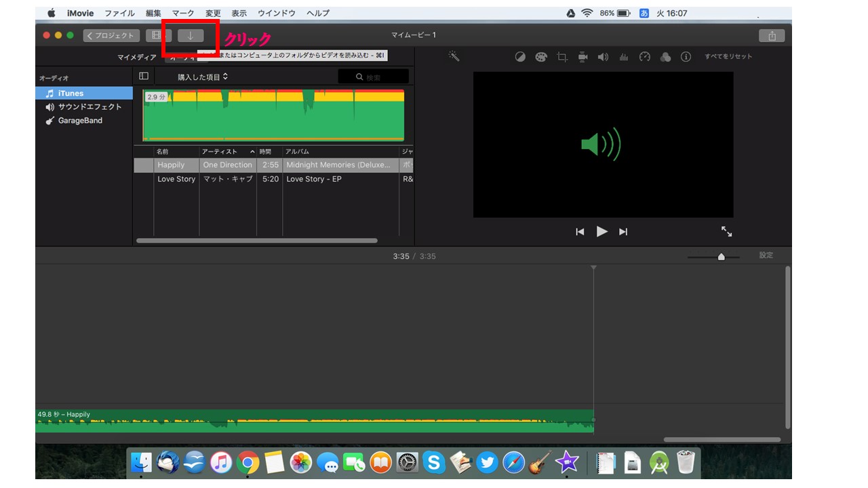Viewport: 868px width, 488px height.
Task: Click the import media down-arrow button
Action: pos(191,36)
